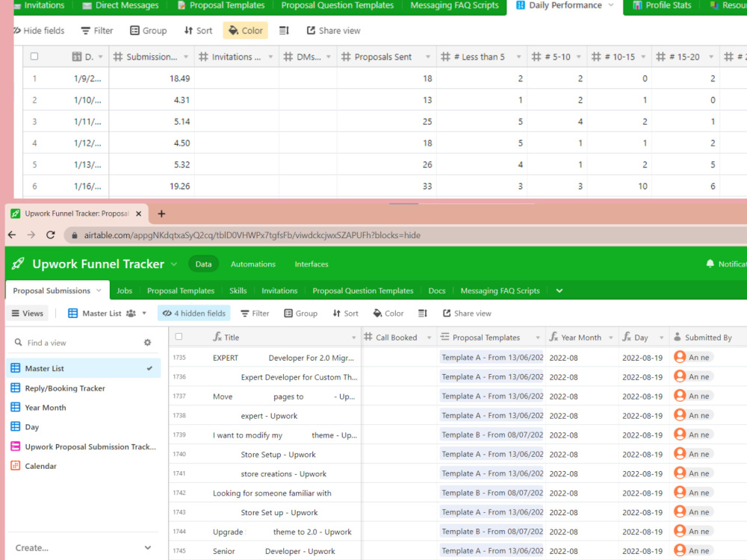The width and height of the screenshot is (747, 560).
Task: Open Group in lower window toolbar
Action: click(300, 314)
